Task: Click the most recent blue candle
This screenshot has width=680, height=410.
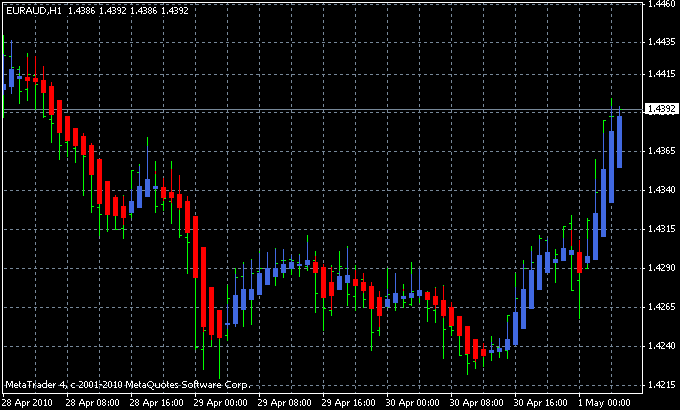Action: click(620, 141)
